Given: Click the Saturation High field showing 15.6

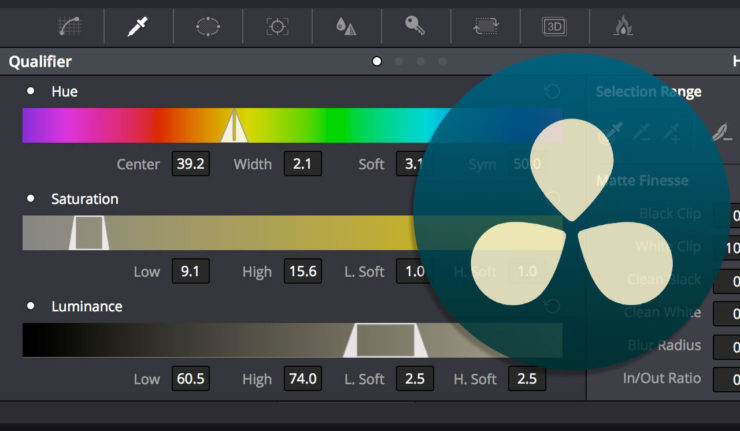Looking at the screenshot, I should (303, 271).
